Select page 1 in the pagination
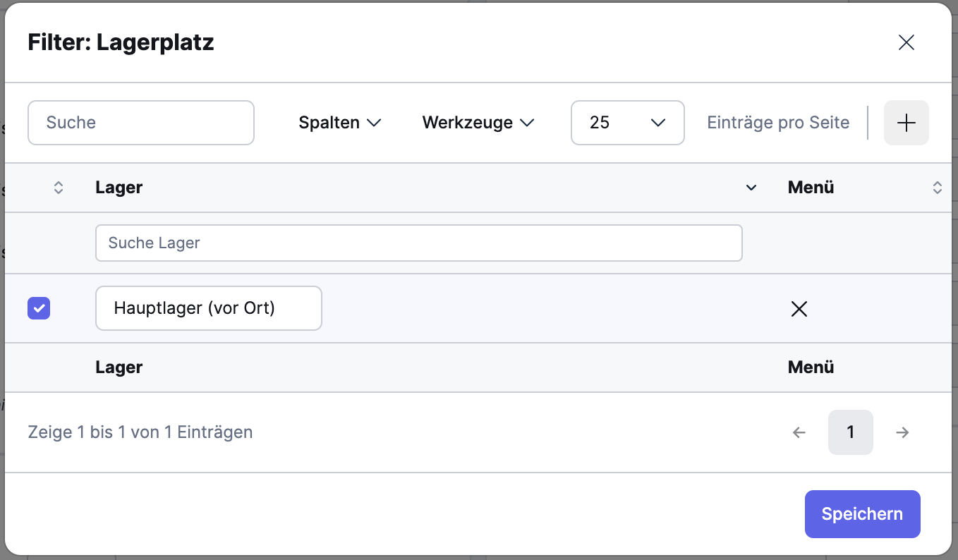Viewport: 958px width, 560px height. [850, 432]
